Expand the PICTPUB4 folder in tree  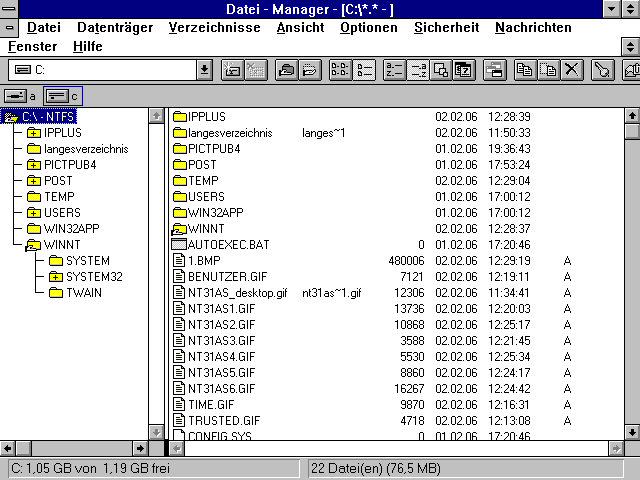tap(34, 165)
